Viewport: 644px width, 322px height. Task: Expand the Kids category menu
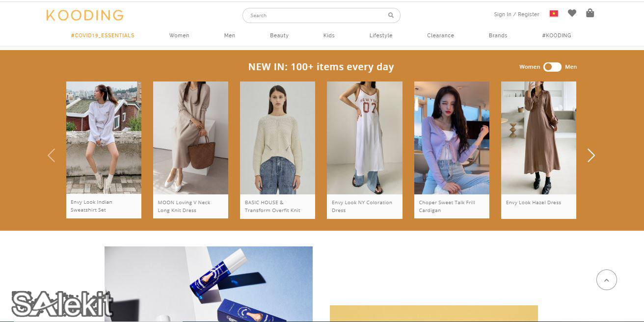329,35
